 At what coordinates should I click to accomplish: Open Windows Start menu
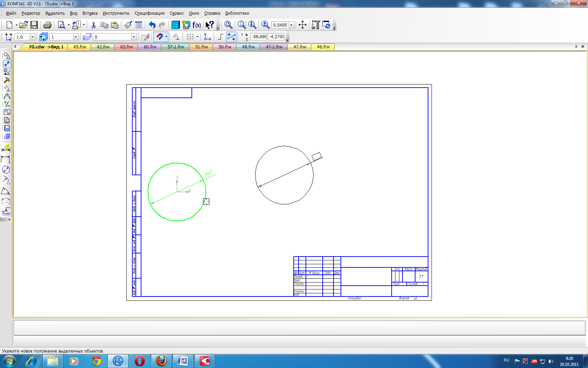(9, 361)
